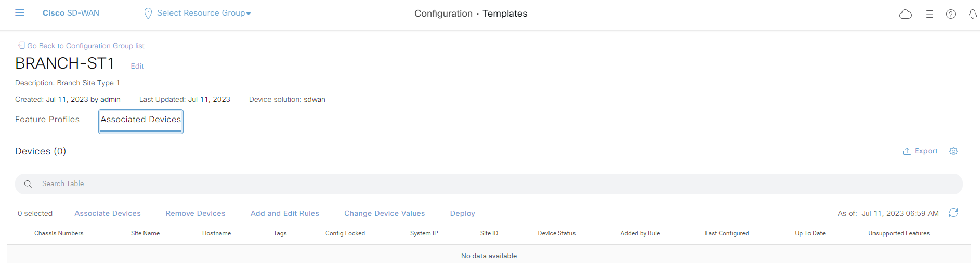Click Associate Devices action
Screen dimensions: 980x263
click(x=108, y=213)
